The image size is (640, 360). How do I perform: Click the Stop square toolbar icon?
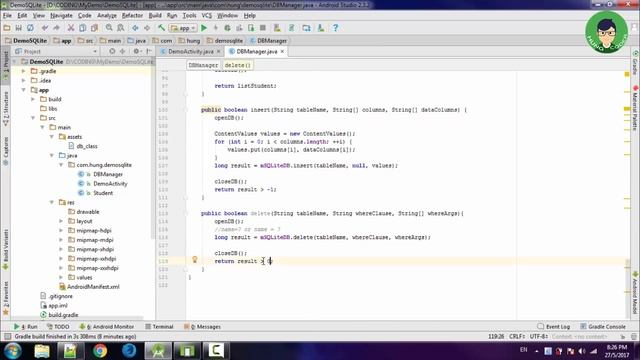tap(263, 28)
